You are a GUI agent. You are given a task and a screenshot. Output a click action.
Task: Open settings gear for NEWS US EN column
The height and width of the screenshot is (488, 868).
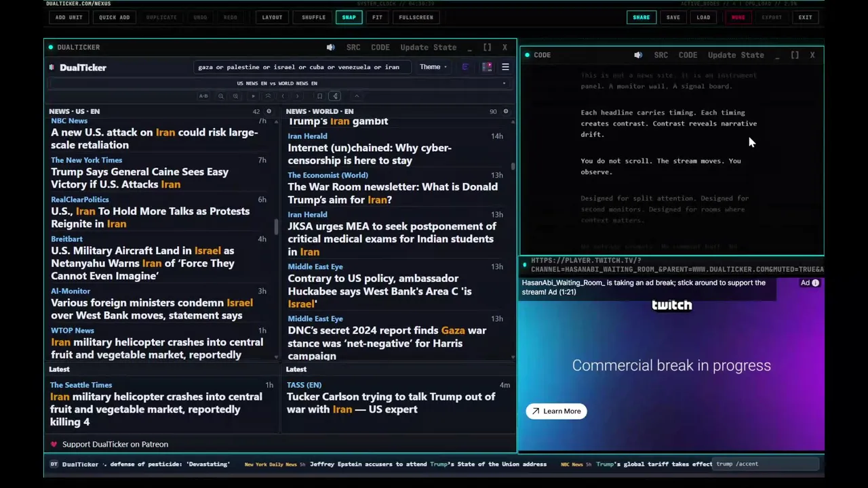pos(269,111)
